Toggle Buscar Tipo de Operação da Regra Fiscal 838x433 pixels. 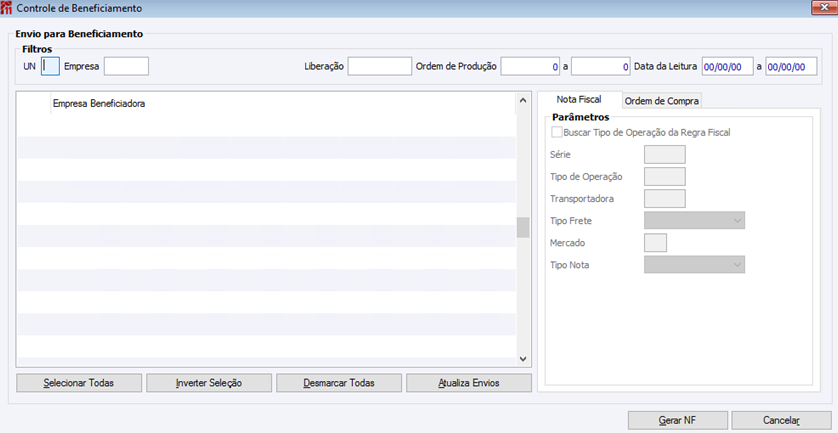click(557, 132)
